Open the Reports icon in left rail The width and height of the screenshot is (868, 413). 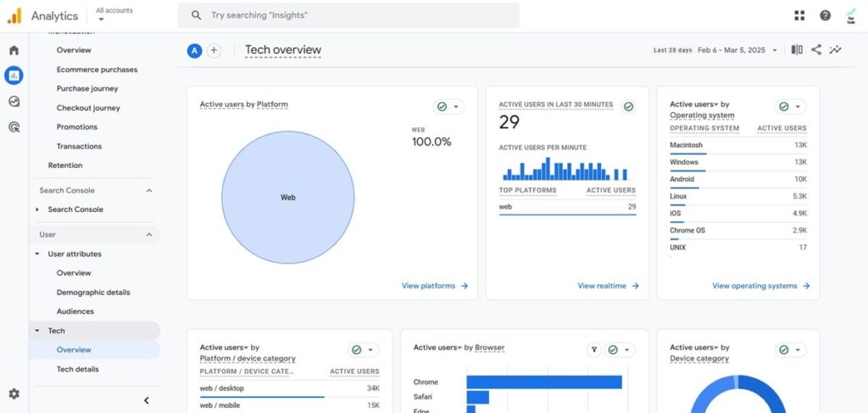[x=14, y=75]
